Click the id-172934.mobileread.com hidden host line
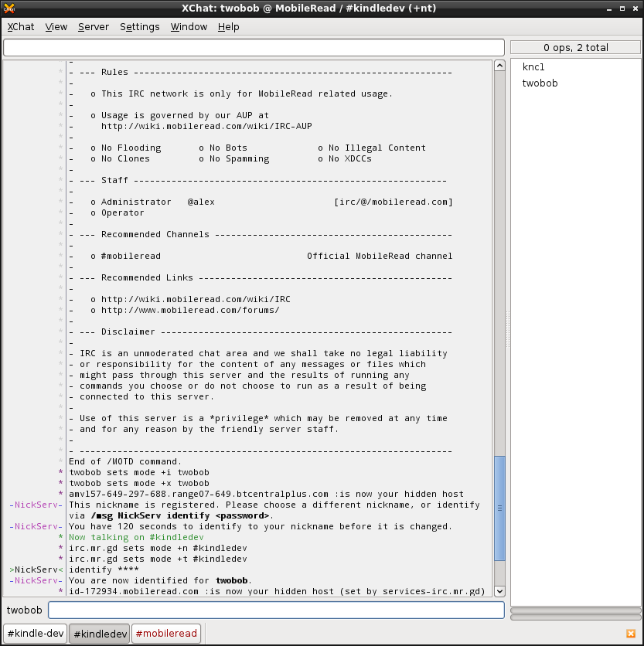 click(277, 591)
